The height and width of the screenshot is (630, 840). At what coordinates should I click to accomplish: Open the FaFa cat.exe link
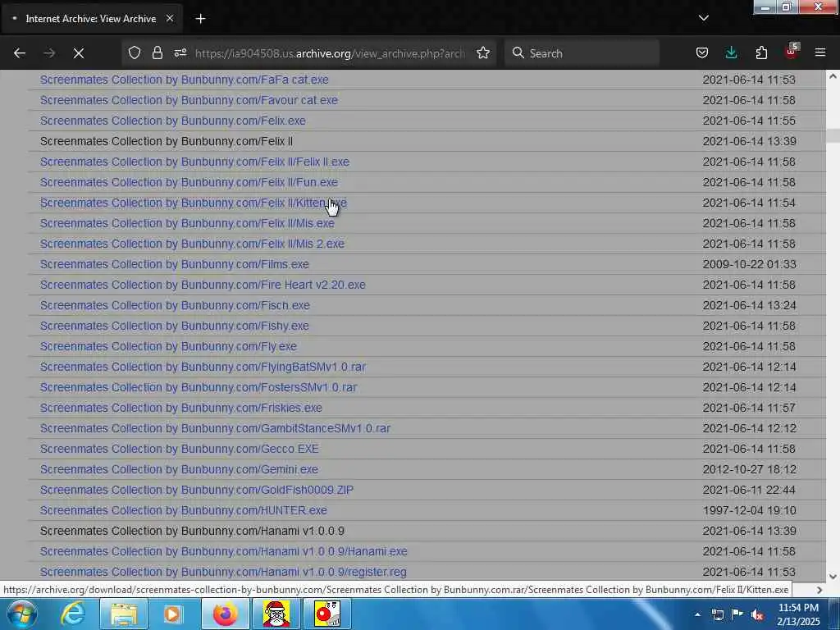click(x=185, y=80)
